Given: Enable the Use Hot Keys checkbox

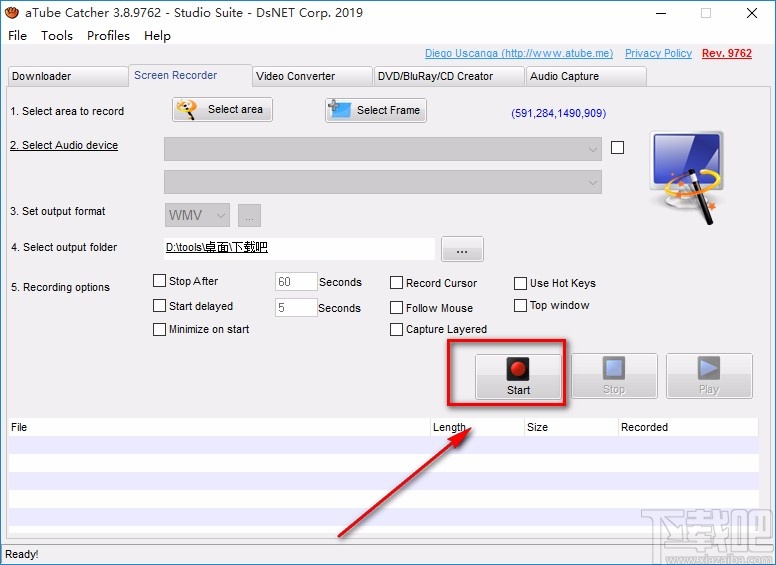Looking at the screenshot, I should [x=520, y=283].
